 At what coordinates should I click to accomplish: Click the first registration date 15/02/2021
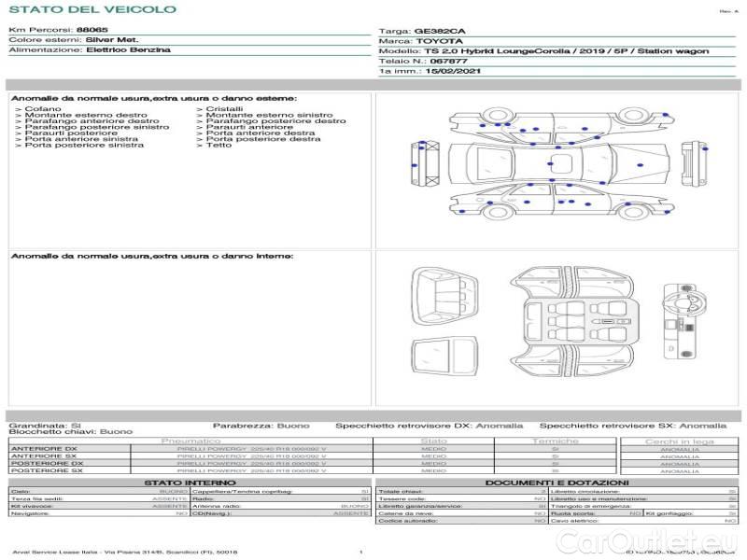pyautogui.click(x=453, y=72)
